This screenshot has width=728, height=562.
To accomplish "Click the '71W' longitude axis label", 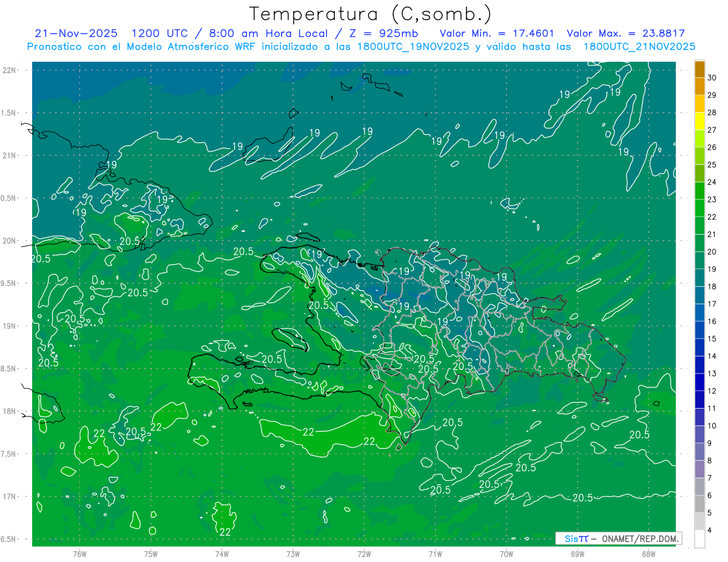I will click(435, 554).
